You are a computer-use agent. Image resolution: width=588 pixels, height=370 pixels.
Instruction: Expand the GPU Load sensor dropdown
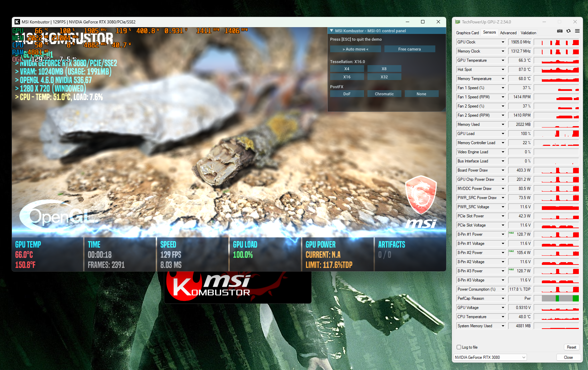[x=503, y=134]
